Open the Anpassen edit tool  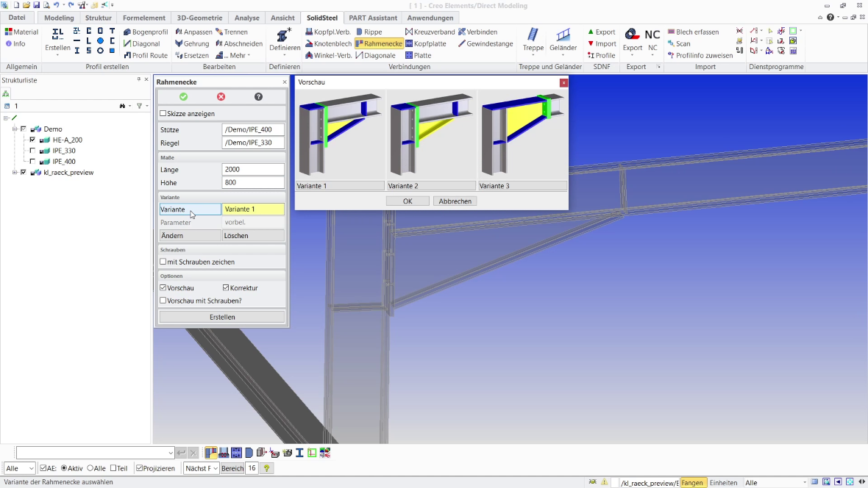[x=193, y=32]
